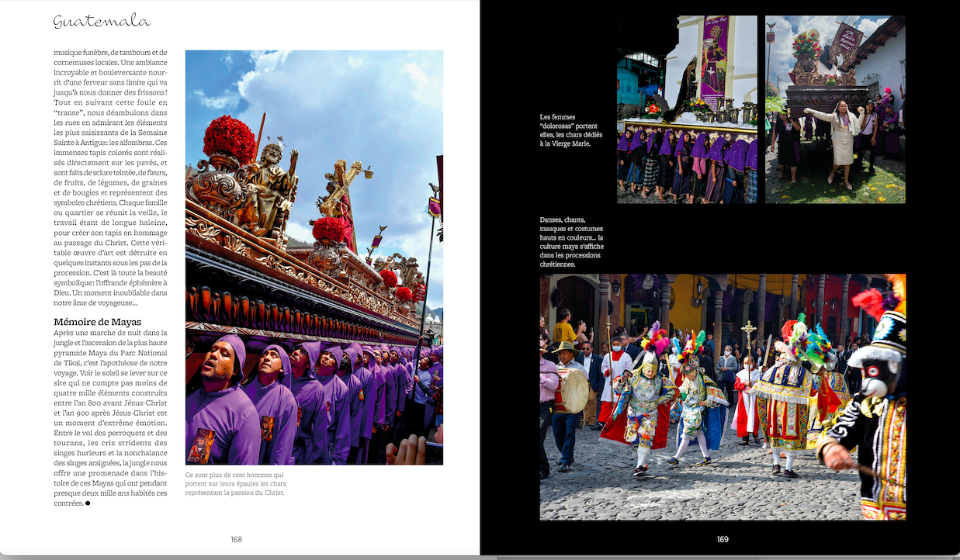Open the masked dancers street photo
Image resolution: width=960 pixels, height=560 pixels.
point(723,396)
